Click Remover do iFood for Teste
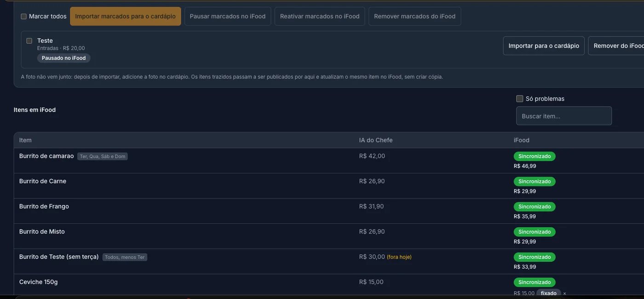644x299 pixels. tap(616, 46)
